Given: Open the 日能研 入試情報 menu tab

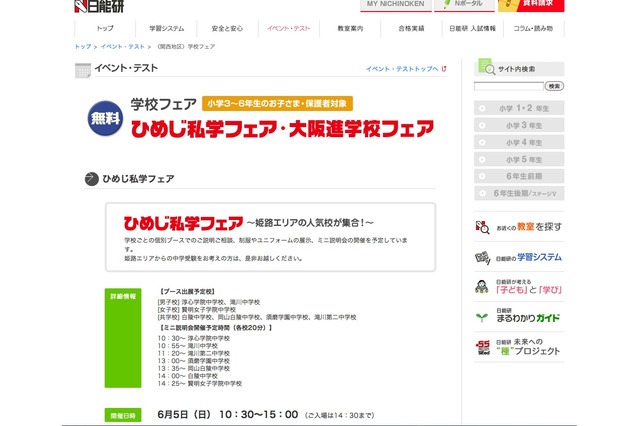Looking at the screenshot, I should click(x=472, y=28).
